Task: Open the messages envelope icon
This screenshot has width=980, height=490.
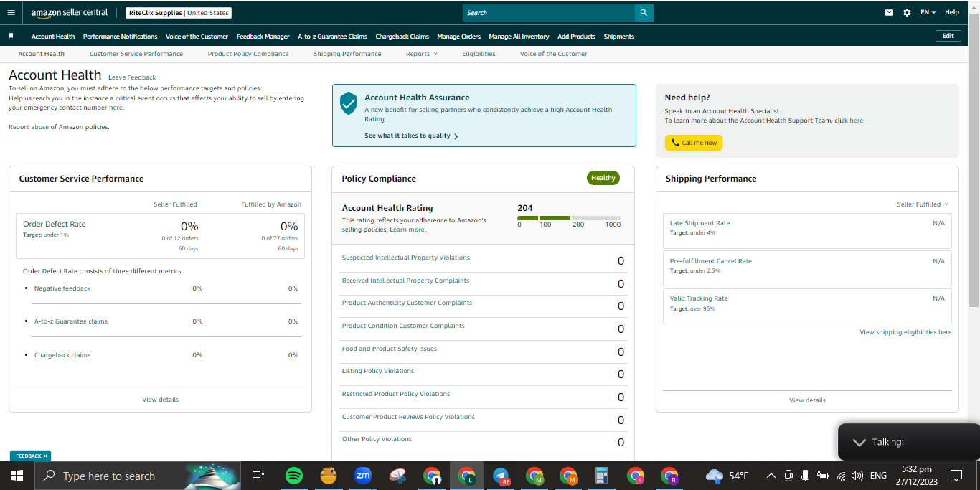Action: [x=890, y=12]
